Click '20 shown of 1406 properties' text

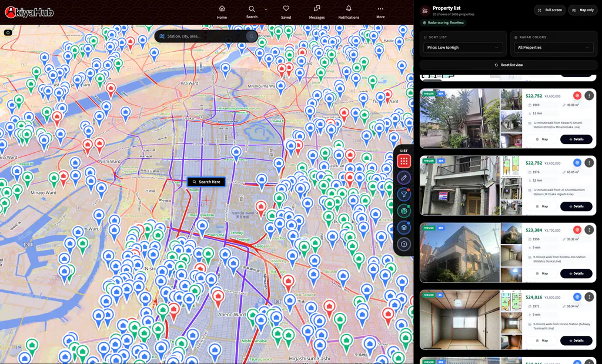(453, 15)
